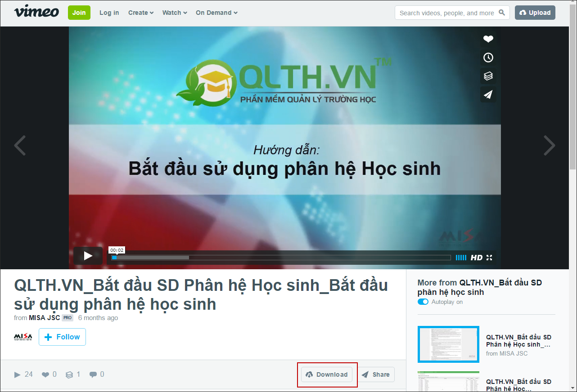Click the likes heart icon showing 0
This screenshot has height=392, width=577.
click(45, 374)
